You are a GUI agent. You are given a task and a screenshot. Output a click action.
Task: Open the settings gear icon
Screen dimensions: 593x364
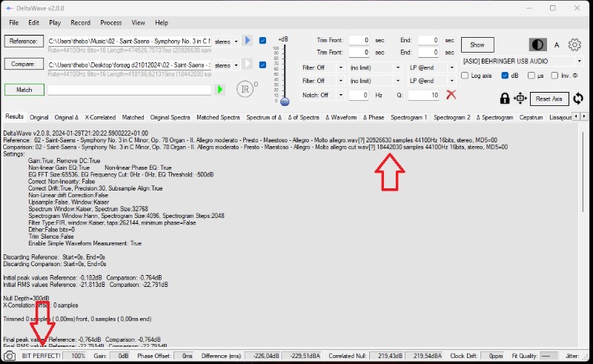coord(574,44)
